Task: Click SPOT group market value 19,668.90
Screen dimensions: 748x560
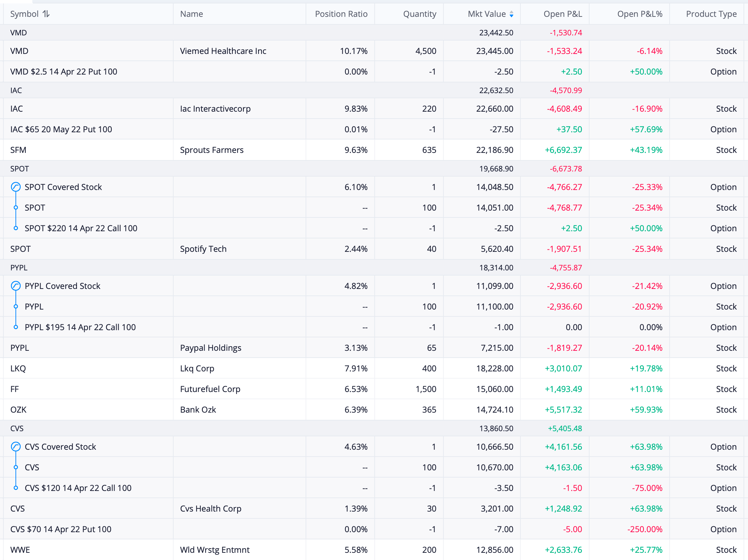Action: point(496,169)
